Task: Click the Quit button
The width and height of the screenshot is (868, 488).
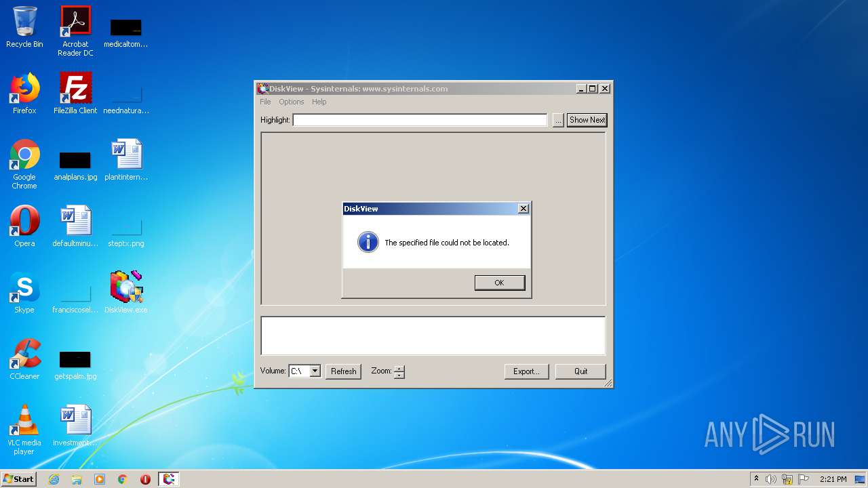Action: [580, 371]
